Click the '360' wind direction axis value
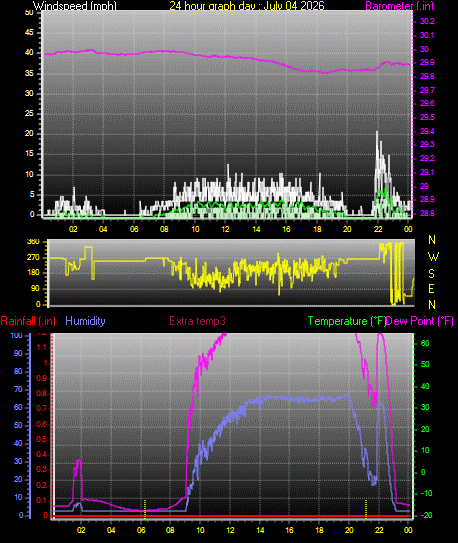The image size is (458, 543). (33, 242)
